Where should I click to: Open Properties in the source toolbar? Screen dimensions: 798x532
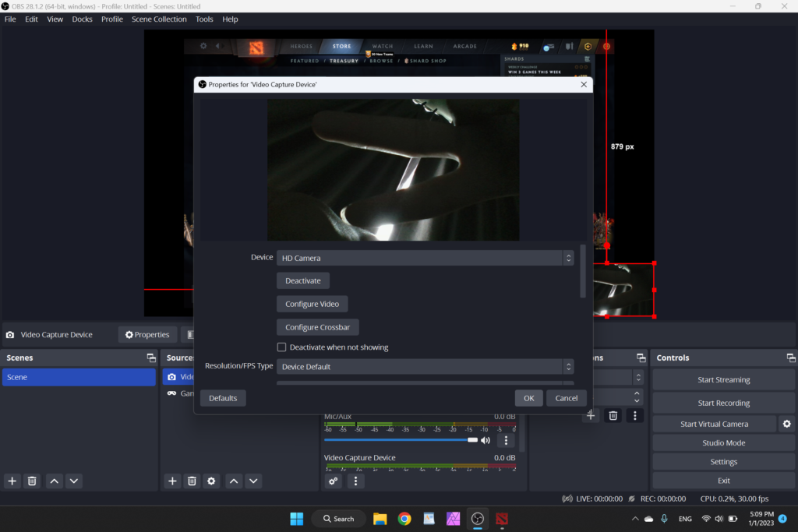[x=147, y=335]
